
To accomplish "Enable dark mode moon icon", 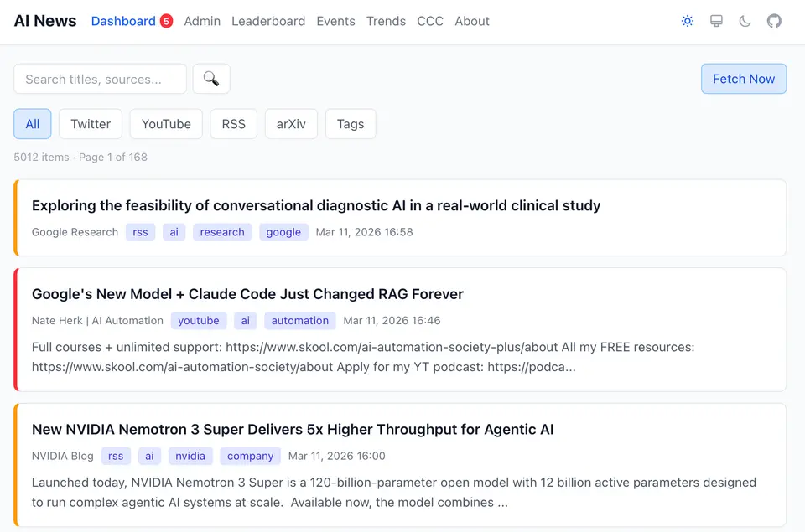I will point(745,21).
